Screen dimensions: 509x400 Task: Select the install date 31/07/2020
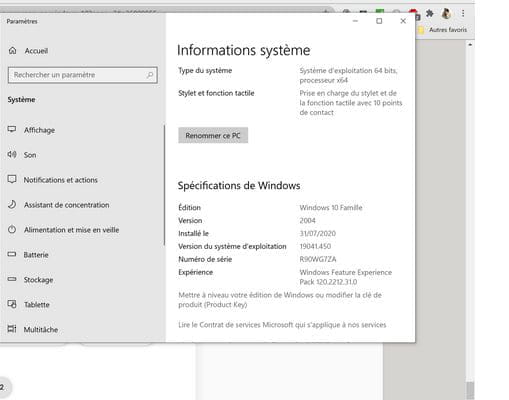tap(317, 233)
